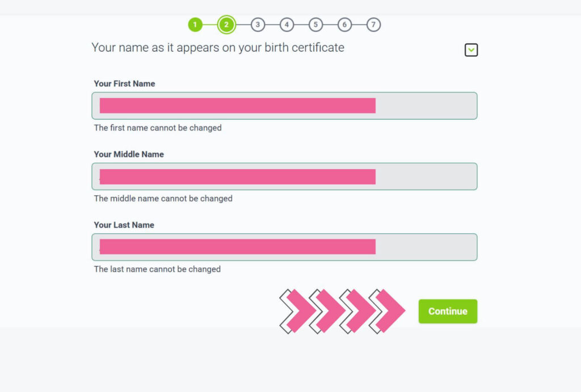Select step 1 in the progress indicator
This screenshot has height=392, width=581.
[x=195, y=24]
